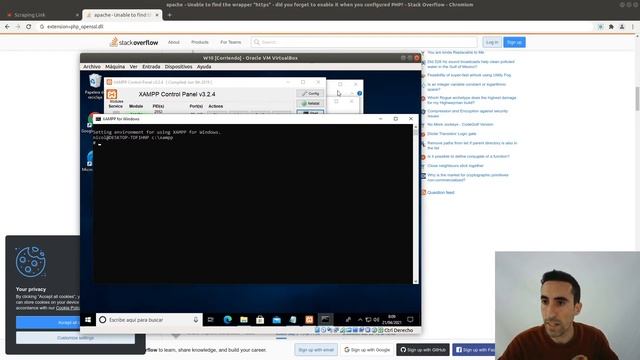The image size is (640, 360).
Task: Open the Cookie Policy link
Action: tap(68, 308)
